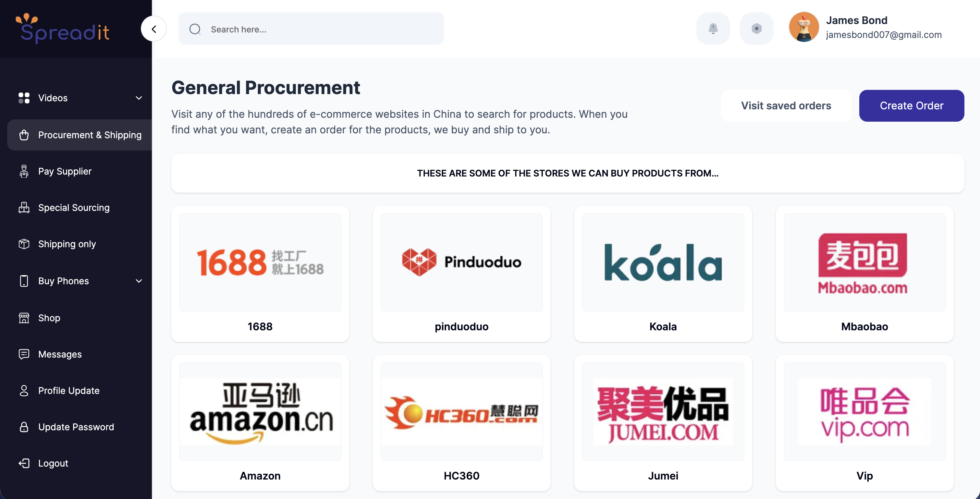Click the Spreadit logo
This screenshot has width=980, height=499.
tap(63, 29)
